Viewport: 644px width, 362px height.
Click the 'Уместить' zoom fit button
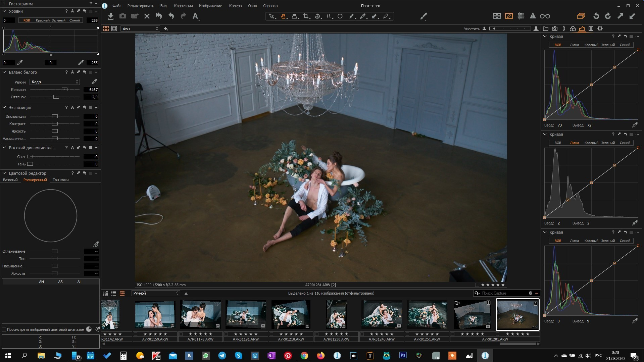tap(472, 29)
